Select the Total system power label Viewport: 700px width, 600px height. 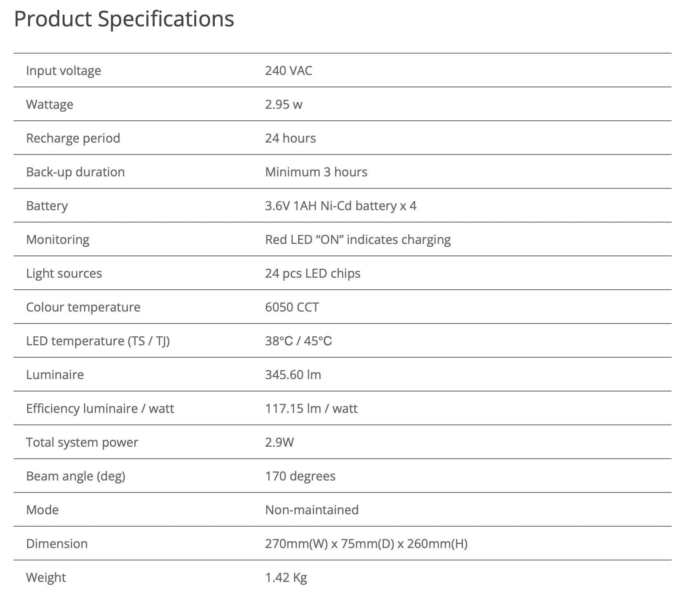[82, 442]
